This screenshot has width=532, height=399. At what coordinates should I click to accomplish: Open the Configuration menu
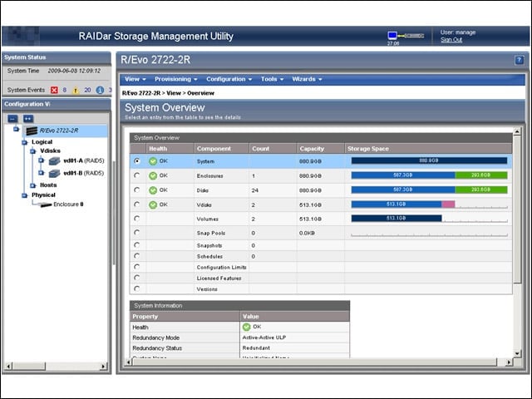point(229,79)
